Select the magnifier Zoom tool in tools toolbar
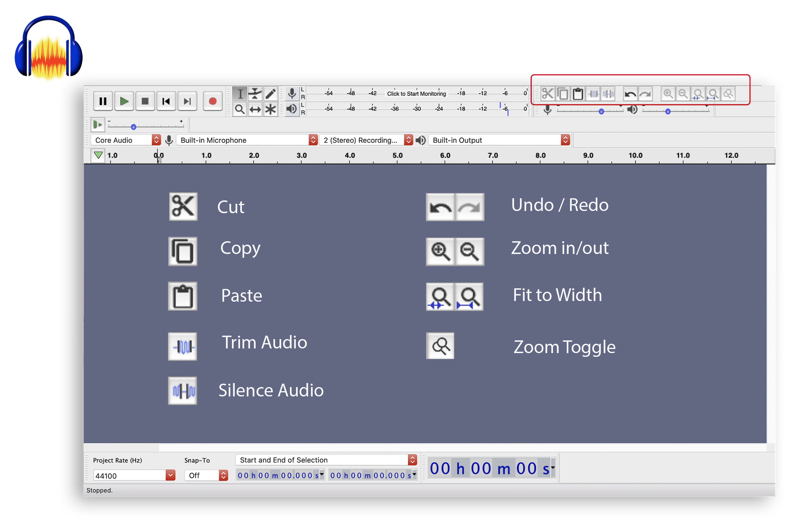 (x=240, y=109)
